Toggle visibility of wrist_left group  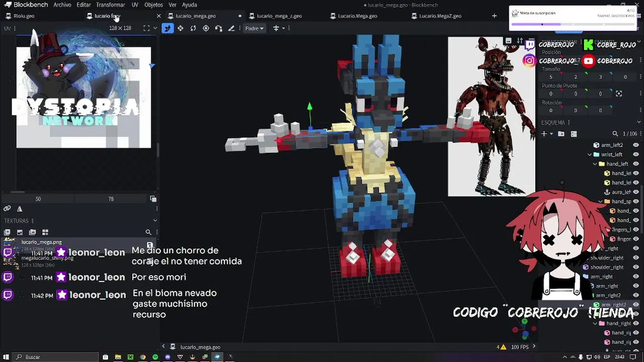(x=636, y=154)
